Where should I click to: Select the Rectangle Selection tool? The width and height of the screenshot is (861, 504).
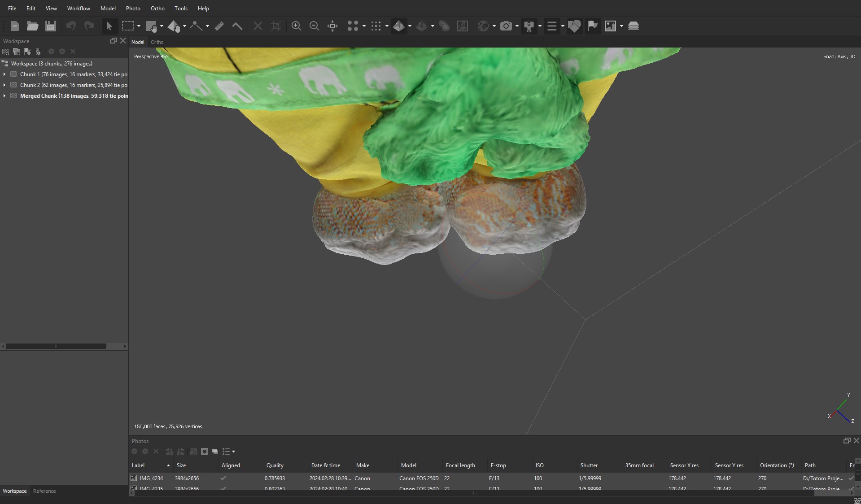click(128, 26)
